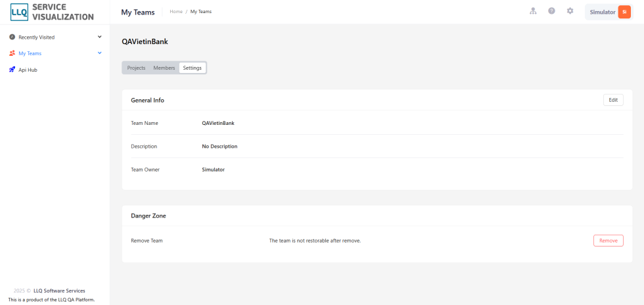The height and width of the screenshot is (305, 644).
Task: Expand the Recently Visited chevron
Action: (x=99, y=37)
